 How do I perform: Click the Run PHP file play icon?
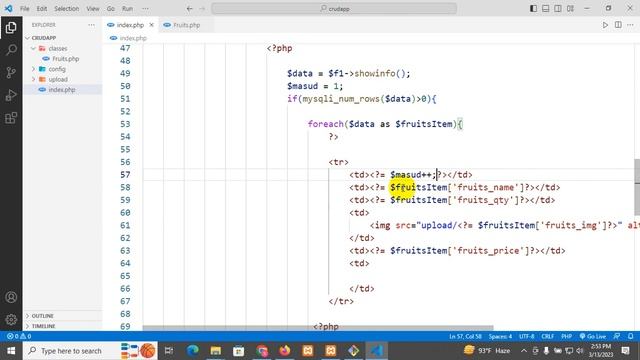pos(605,25)
